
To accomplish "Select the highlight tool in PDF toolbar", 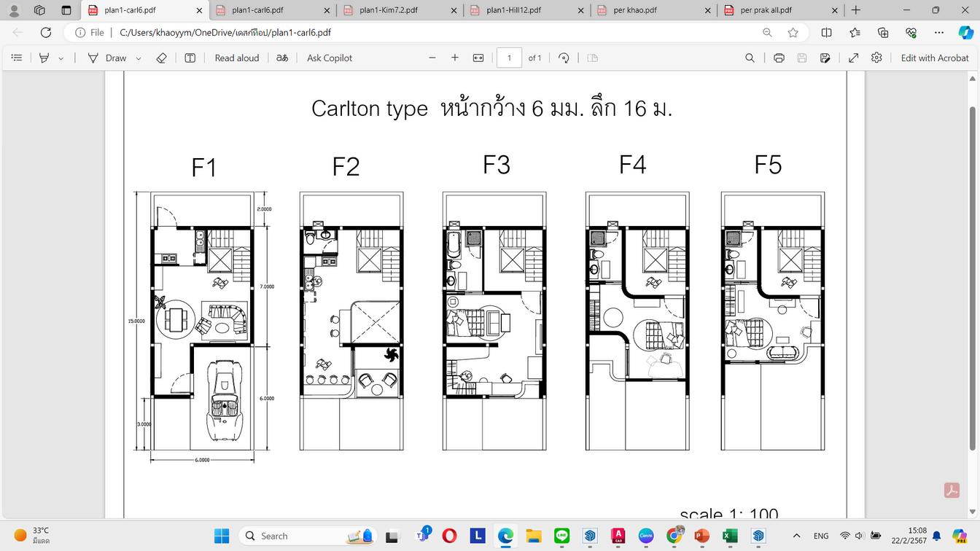I will [x=44, y=58].
